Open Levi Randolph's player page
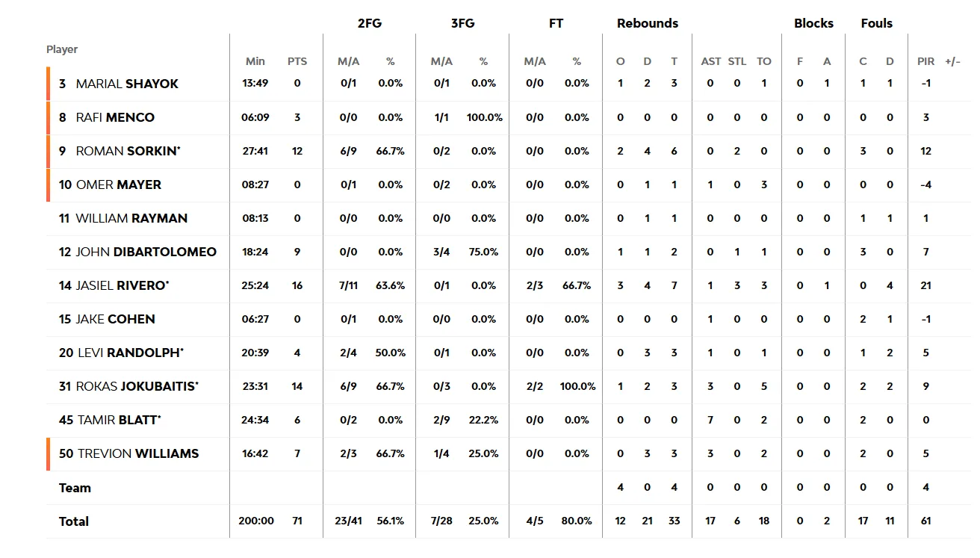980x558 pixels. coord(130,353)
